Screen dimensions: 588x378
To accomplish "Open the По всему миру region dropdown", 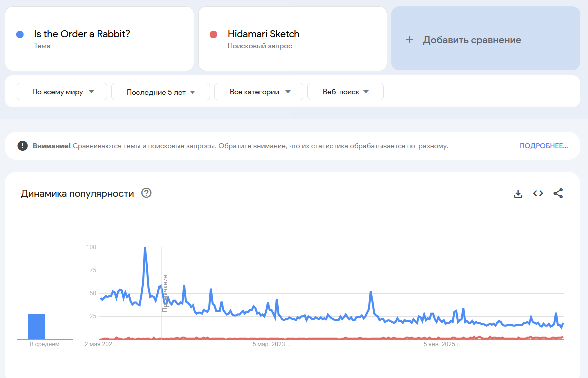I will 62,92.
